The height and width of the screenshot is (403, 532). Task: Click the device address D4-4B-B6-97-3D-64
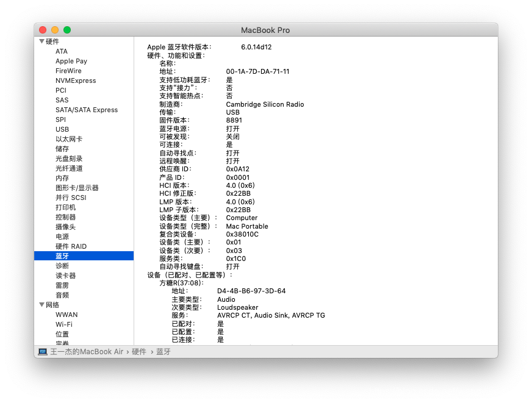point(251,291)
